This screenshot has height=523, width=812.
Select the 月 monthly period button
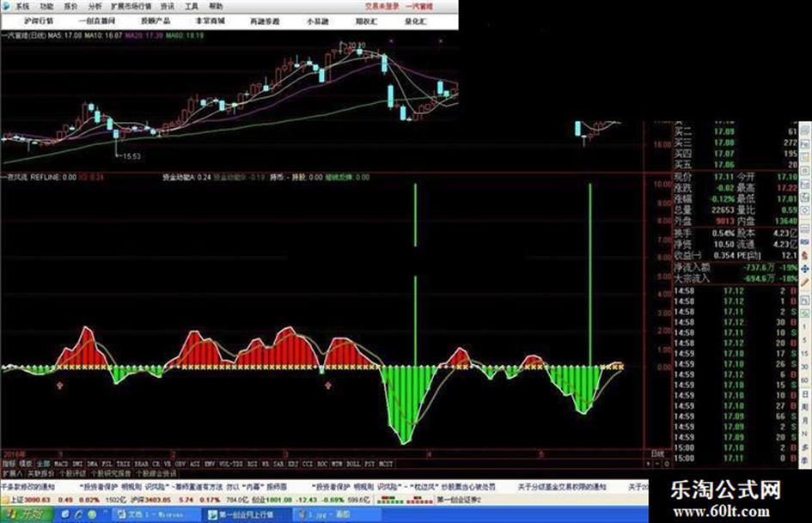coord(805,421)
